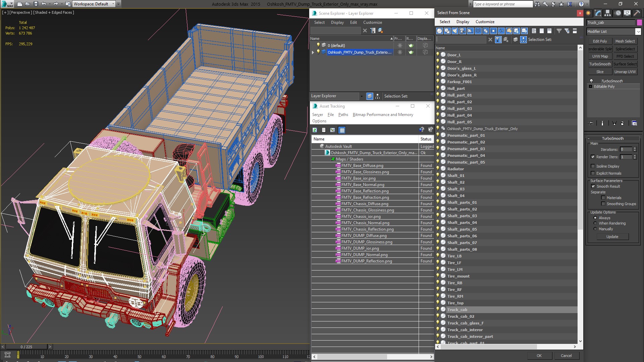
Task: Select Manually update option
Action: point(595,229)
